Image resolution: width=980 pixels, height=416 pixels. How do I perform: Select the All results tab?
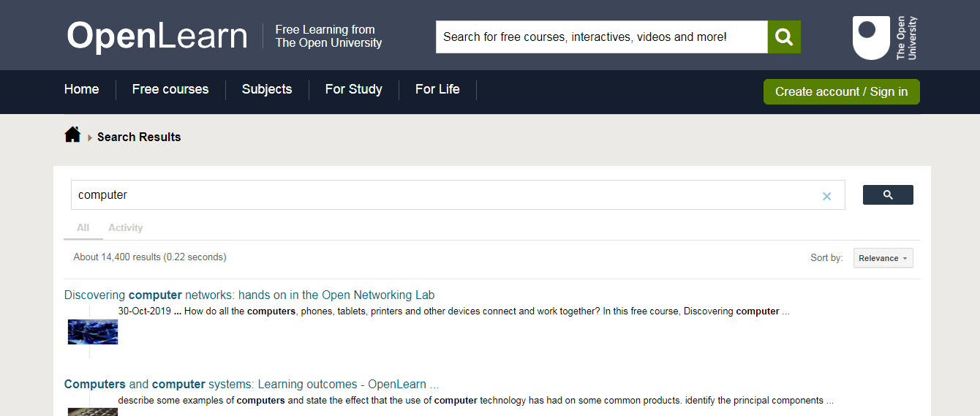click(x=83, y=228)
